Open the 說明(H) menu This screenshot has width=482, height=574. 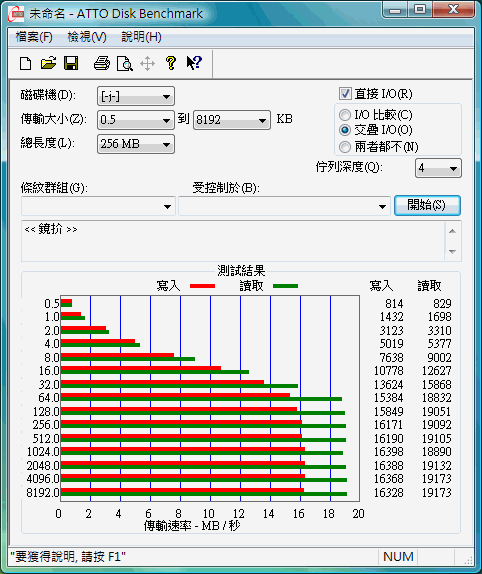pos(141,37)
